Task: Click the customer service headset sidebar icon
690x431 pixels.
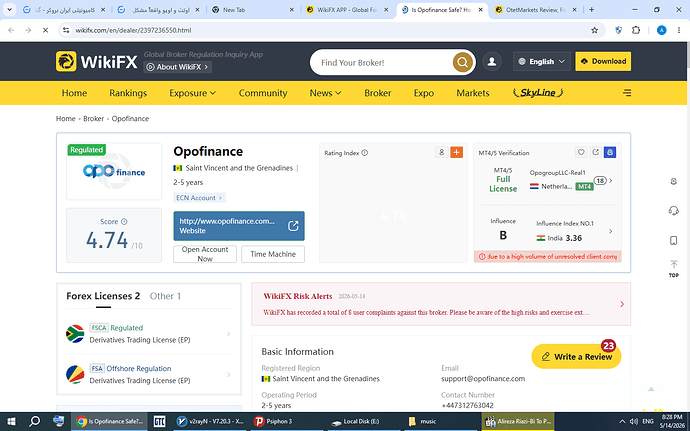Action: click(673, 211)
